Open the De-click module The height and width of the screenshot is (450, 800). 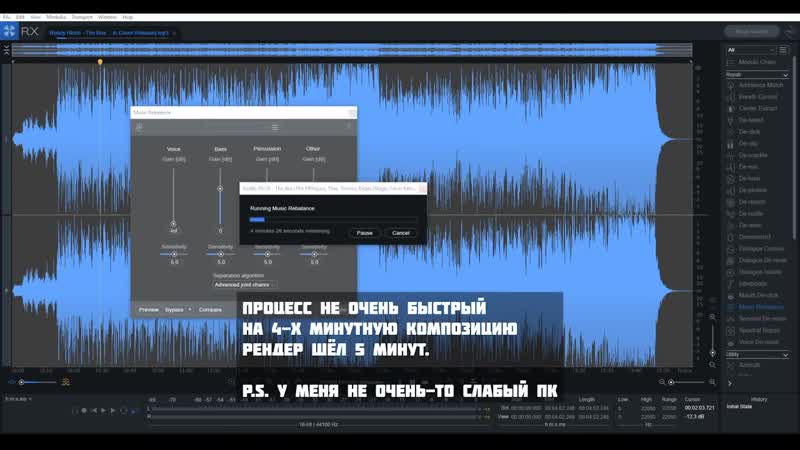749,132
